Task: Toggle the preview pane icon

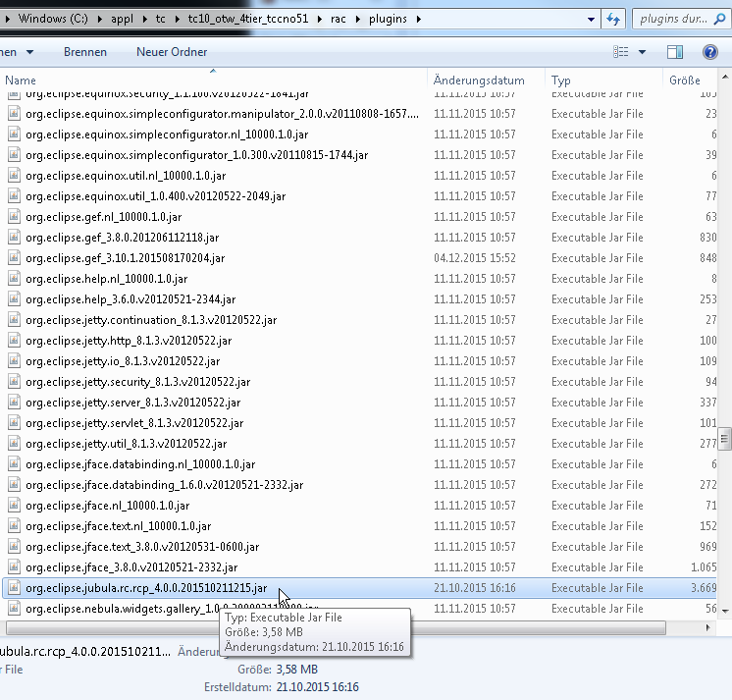Action: click(x=674, y=52)
